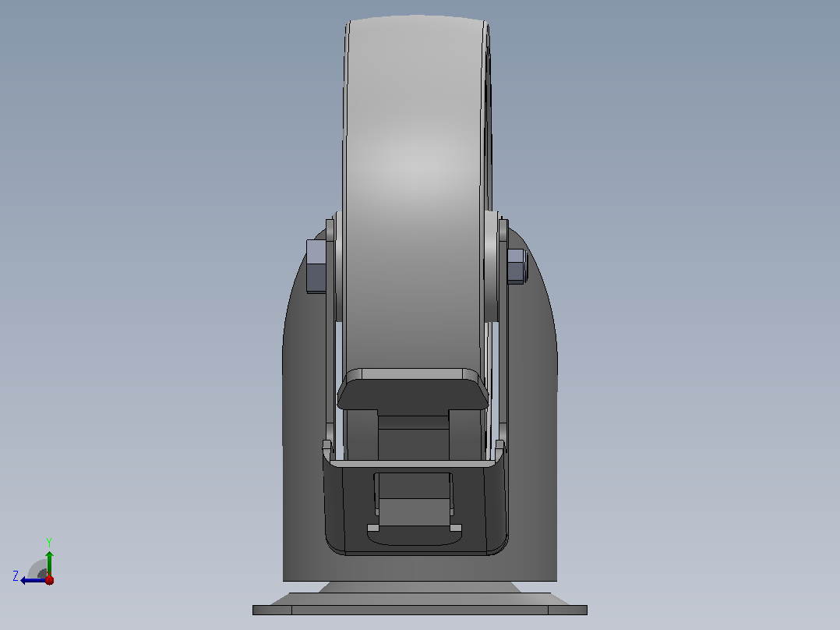
Task: Click the green Y axis arrow
Action: 49,563
